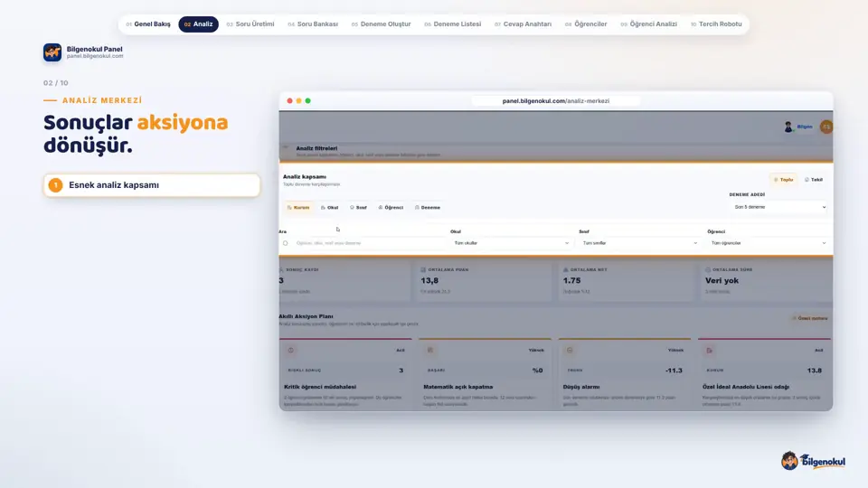The image size is (868, 488).
Task: Open the Özel İdeal Anadolu Lisesi odağı card
Action: click(x=765, y=374)
